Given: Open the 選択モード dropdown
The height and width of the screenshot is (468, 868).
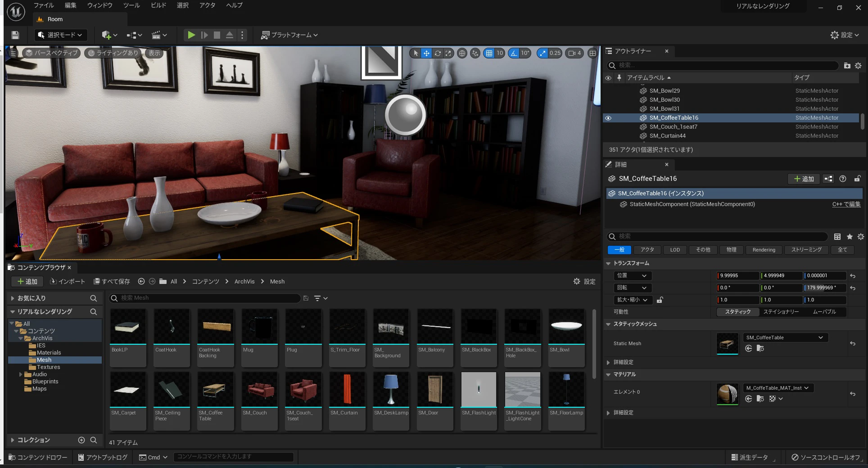Looking at the screenshot, I should [61, 35].
